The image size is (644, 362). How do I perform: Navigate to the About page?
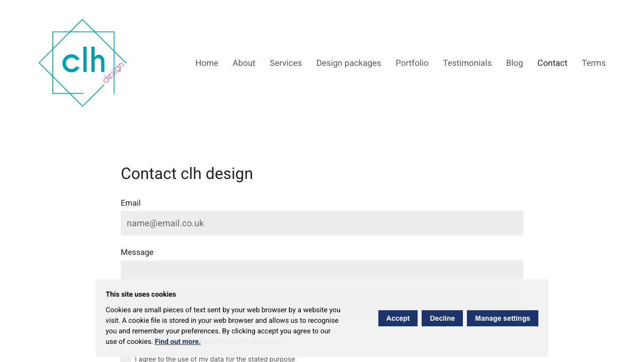point(244,63)
